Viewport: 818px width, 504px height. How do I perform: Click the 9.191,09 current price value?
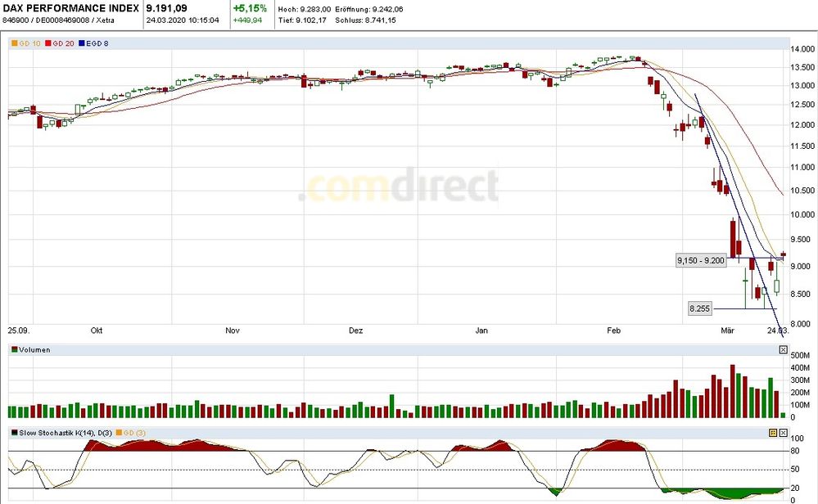point(168,7)
